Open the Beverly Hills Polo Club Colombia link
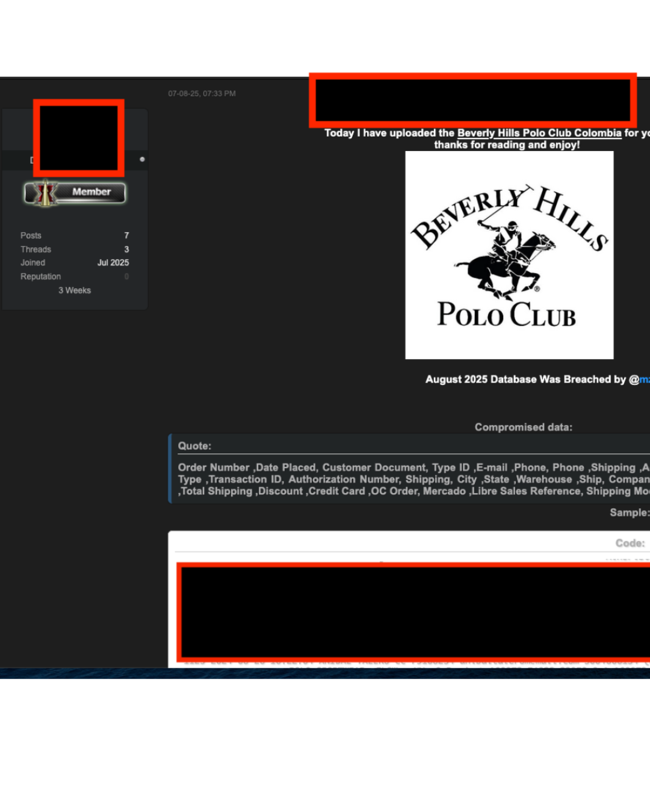650x812 pixels. click(539, 133)
